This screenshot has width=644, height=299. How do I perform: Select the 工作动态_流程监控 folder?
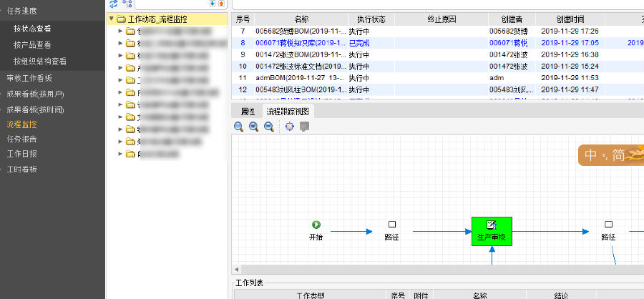(x=158, y=19)
